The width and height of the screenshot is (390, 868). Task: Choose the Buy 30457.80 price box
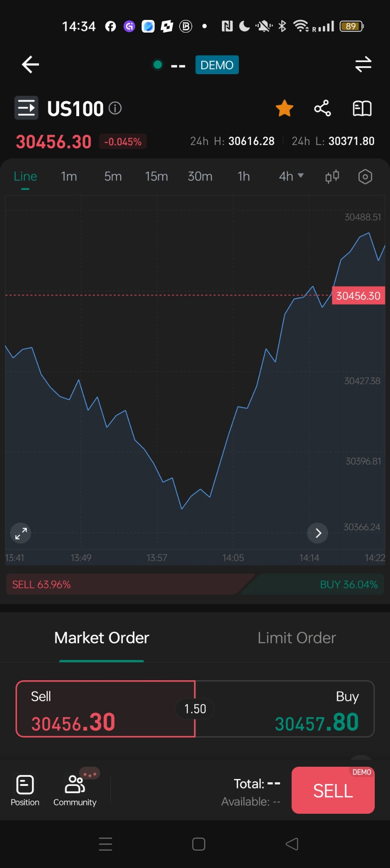click(285, 709)
